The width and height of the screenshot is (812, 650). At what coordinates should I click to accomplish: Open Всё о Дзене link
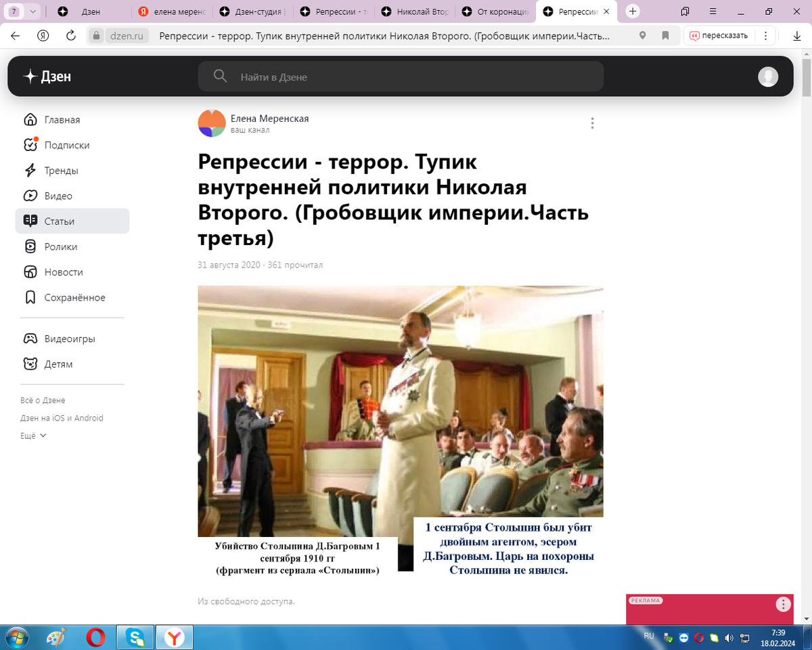point(43,400)
